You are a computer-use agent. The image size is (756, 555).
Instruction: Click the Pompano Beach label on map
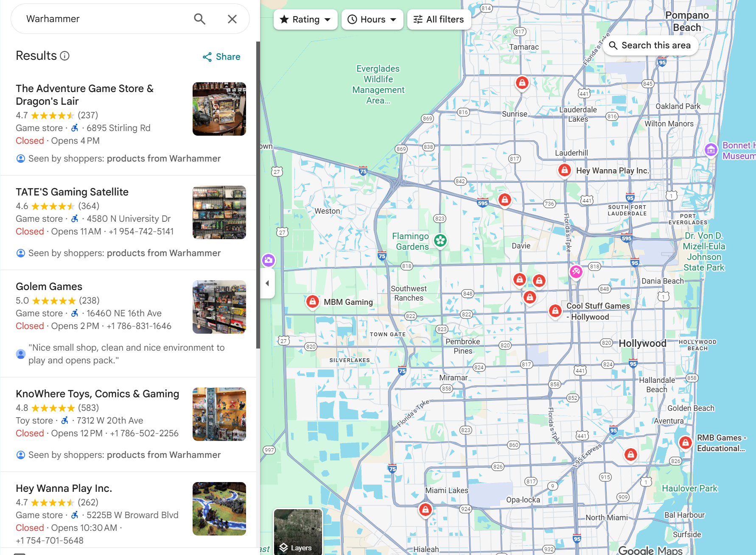tap(687, 21)
